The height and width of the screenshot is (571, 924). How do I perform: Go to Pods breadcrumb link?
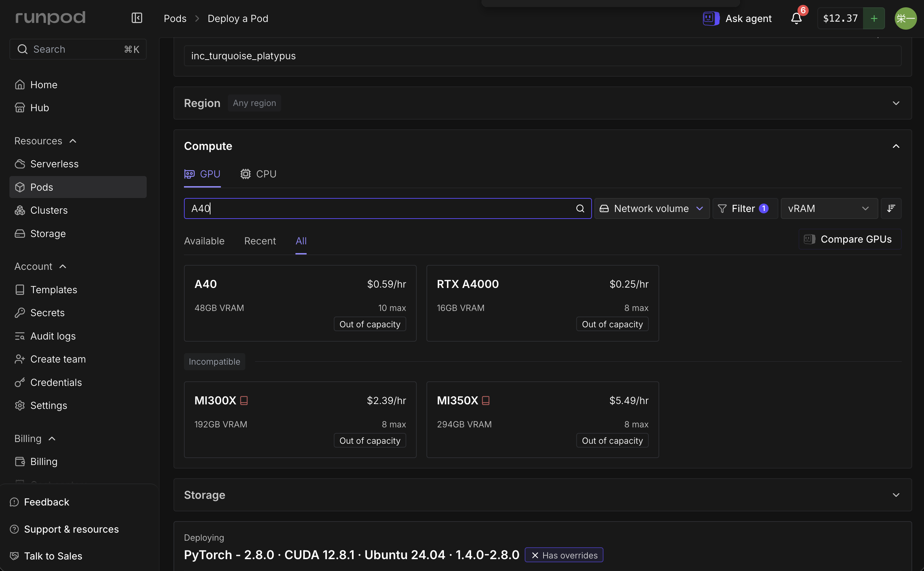tap(175, 18)
